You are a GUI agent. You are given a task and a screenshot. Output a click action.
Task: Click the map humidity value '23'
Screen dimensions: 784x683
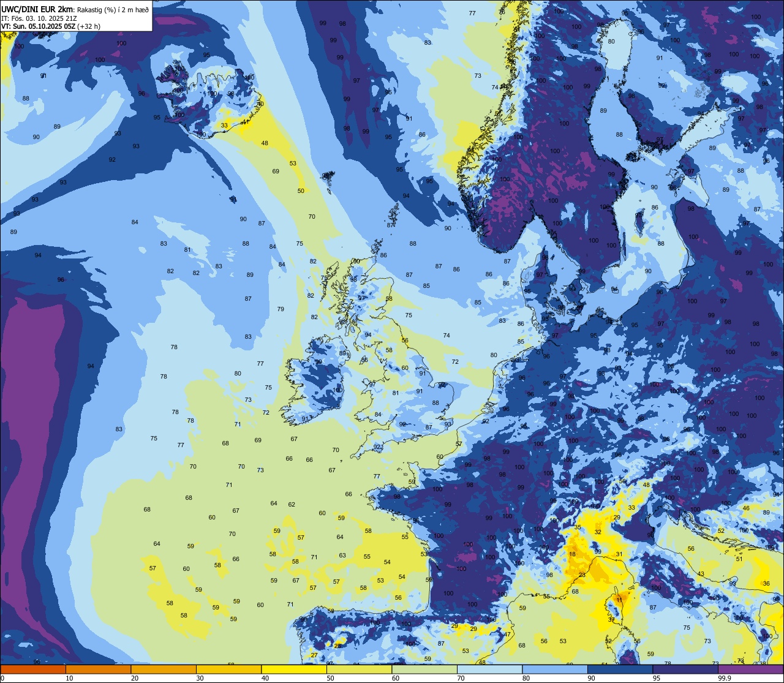pos(582,575)
